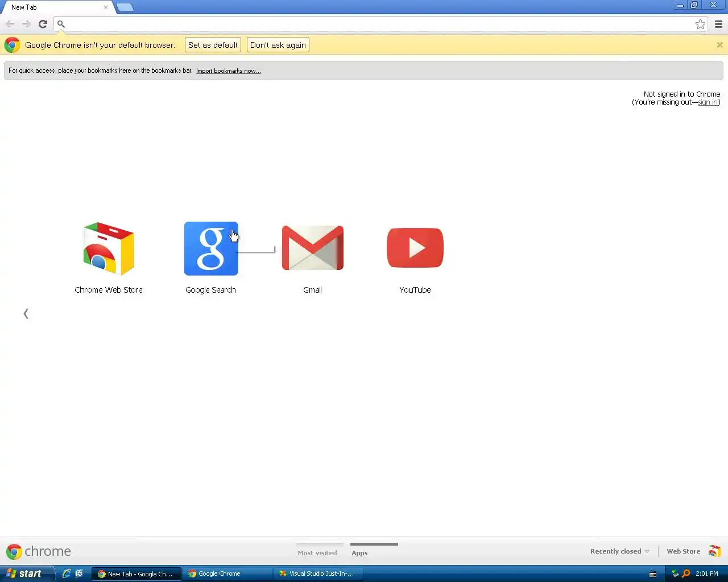
Task: Click the Chrome Web Store label text
Action: [x=109, y=290]
